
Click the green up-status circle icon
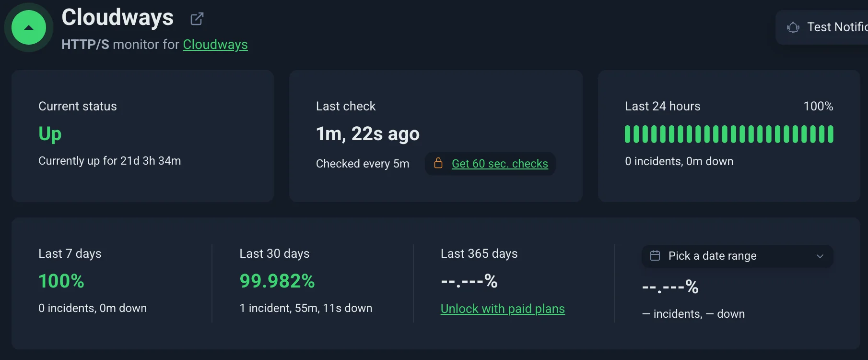click(x=29, y=27)
